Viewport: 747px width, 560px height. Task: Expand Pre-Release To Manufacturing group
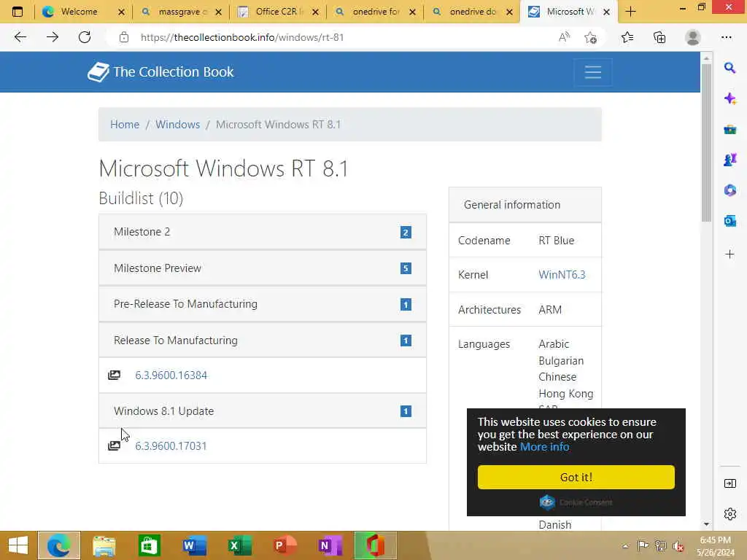click(x=263, y=304)
